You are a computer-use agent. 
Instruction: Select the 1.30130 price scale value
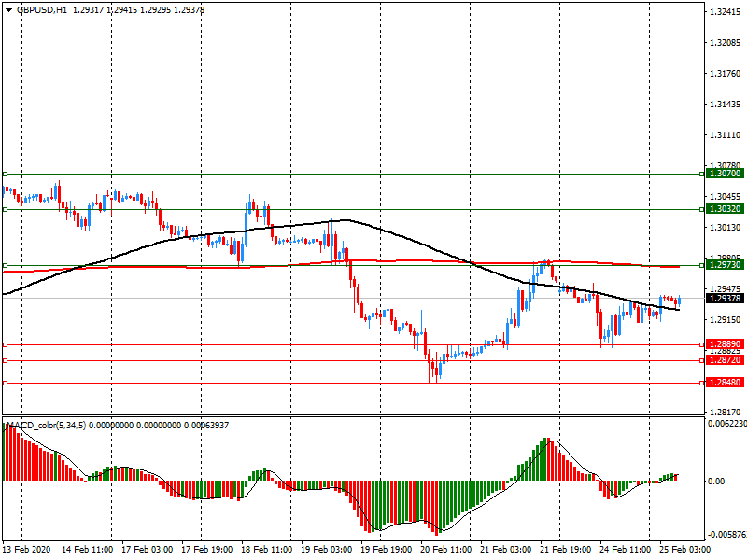coord(726,228)
